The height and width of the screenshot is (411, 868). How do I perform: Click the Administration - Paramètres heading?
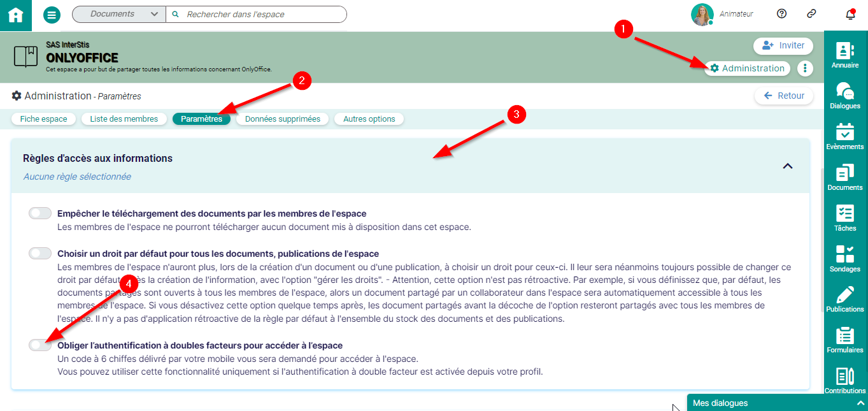pyautogui.click(x=76, y=96)
